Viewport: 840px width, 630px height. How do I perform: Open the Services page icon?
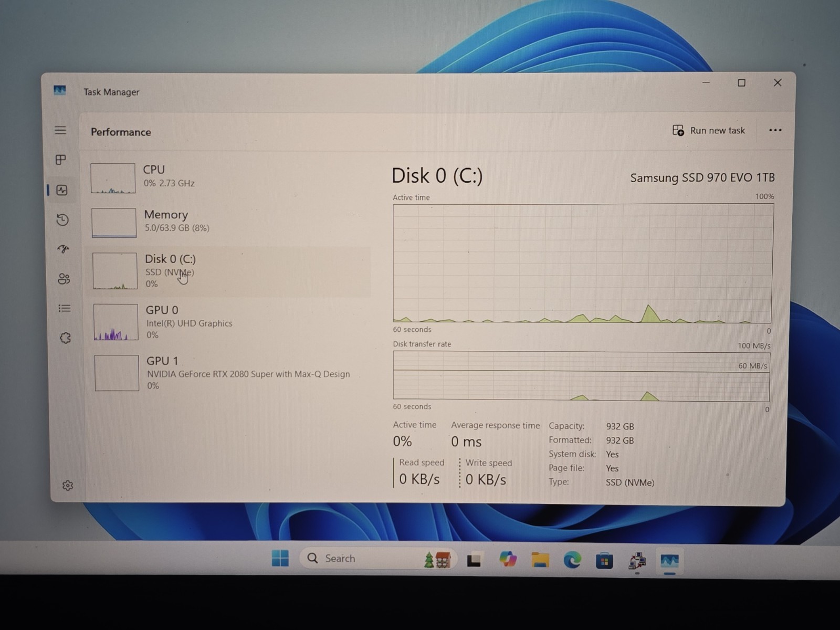(x=65, y=338)
